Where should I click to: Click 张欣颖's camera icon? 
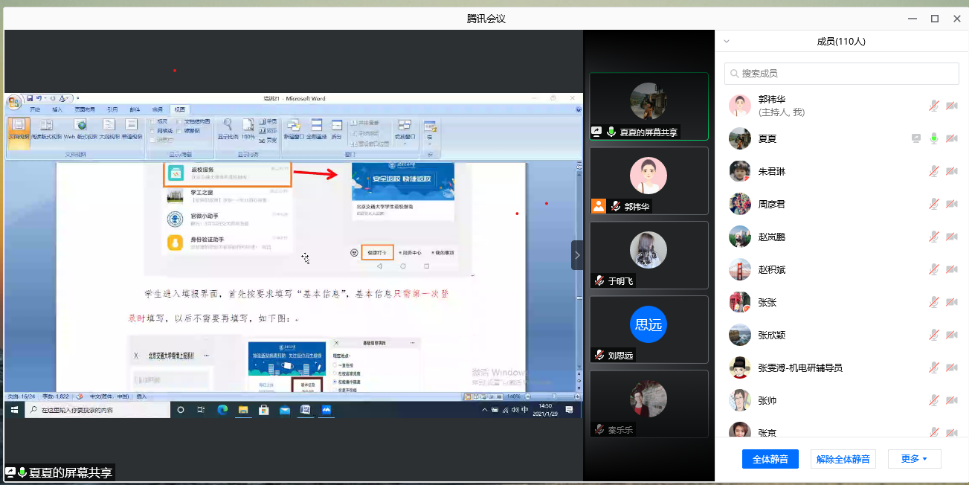(x=951, y=335)
